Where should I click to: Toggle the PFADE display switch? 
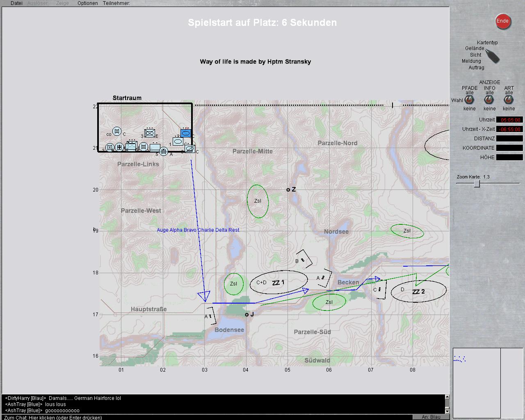point(469,100)
